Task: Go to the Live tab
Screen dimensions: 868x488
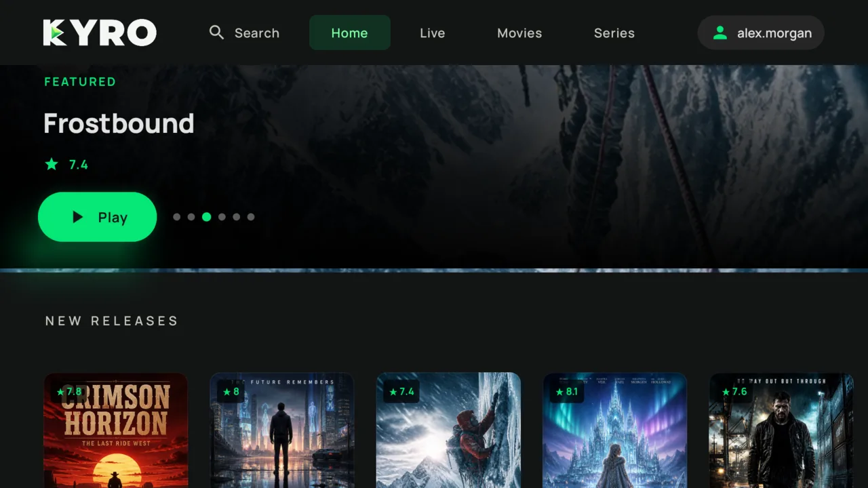Action: (x=433, y=33)
